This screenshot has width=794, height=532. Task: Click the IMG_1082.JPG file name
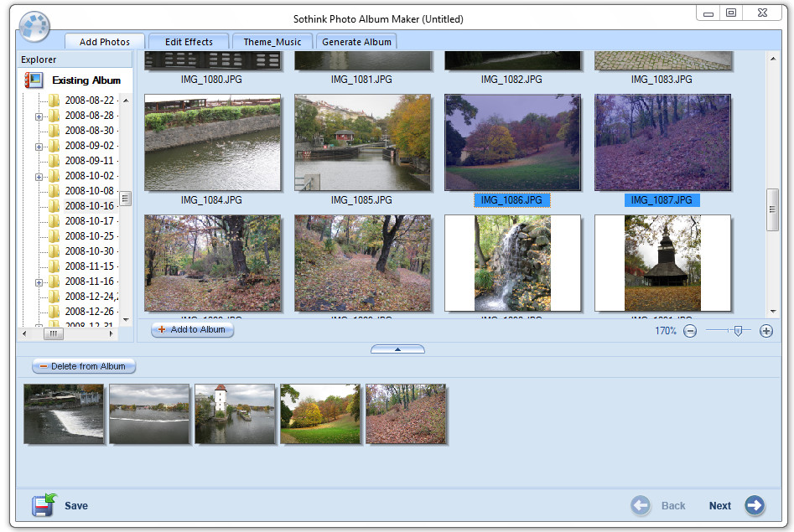click(511, 80)
